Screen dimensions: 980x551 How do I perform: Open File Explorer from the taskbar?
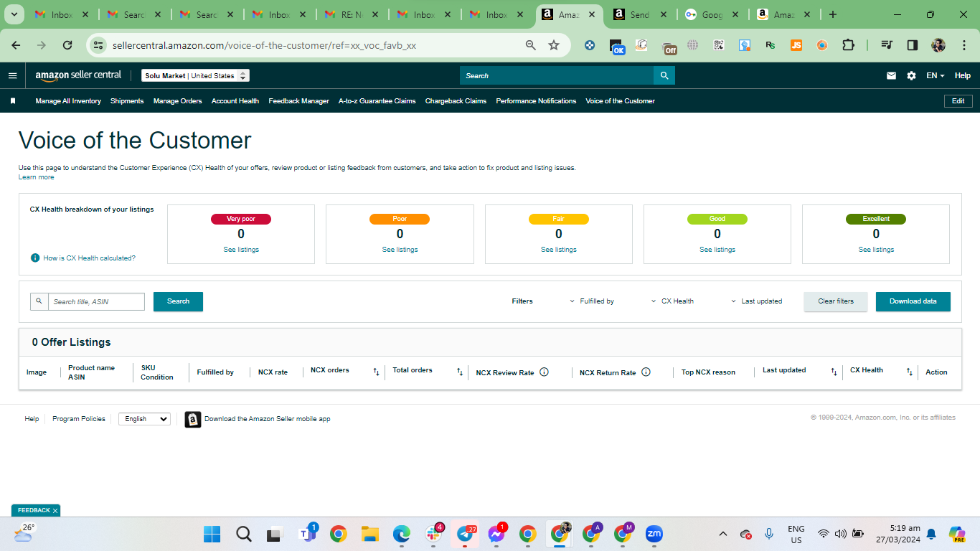369,534
